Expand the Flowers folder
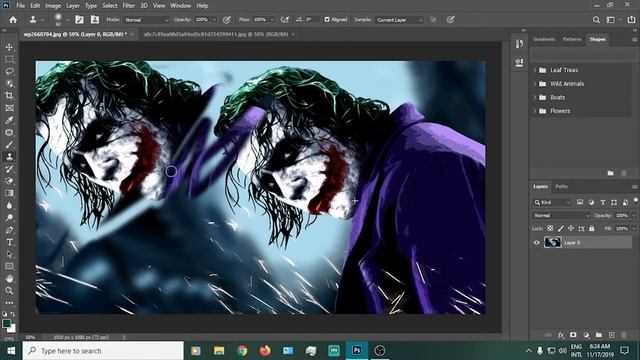Screen dimensions: 640x360 (x=534, y=111)
